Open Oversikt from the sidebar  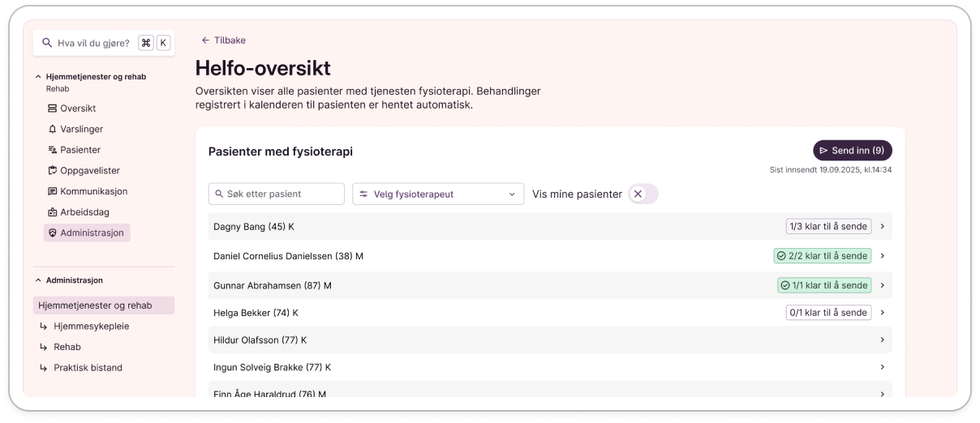pyautogui.click(x=77, y=109)
